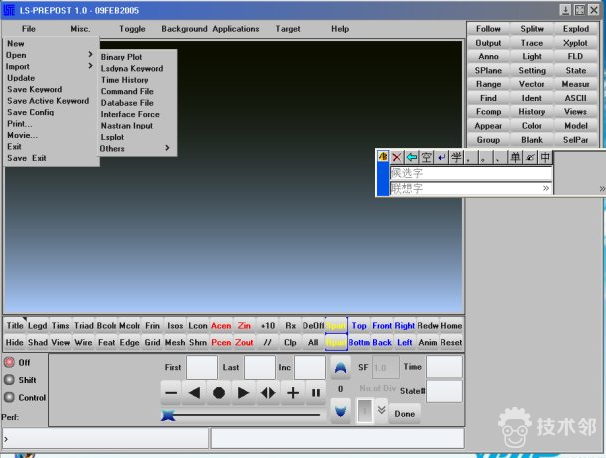Select the Control radio button
This screenshot has width=606, height=458.
pos(10,397)
